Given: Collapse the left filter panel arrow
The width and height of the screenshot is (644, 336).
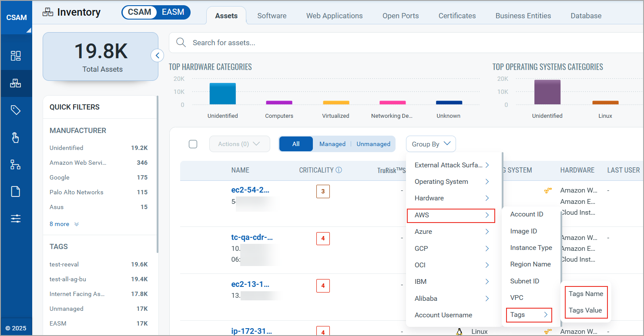Looking at the screenshot, I should 157,56.
